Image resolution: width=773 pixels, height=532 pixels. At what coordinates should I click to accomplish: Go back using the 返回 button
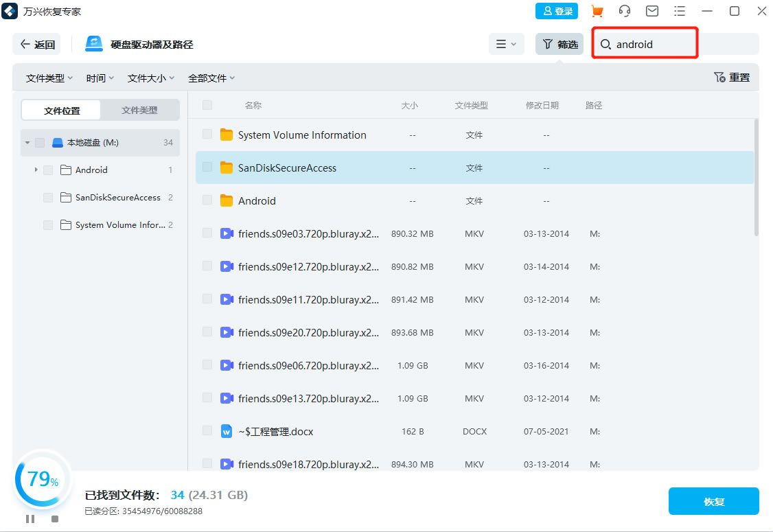(x=37, y=44)
